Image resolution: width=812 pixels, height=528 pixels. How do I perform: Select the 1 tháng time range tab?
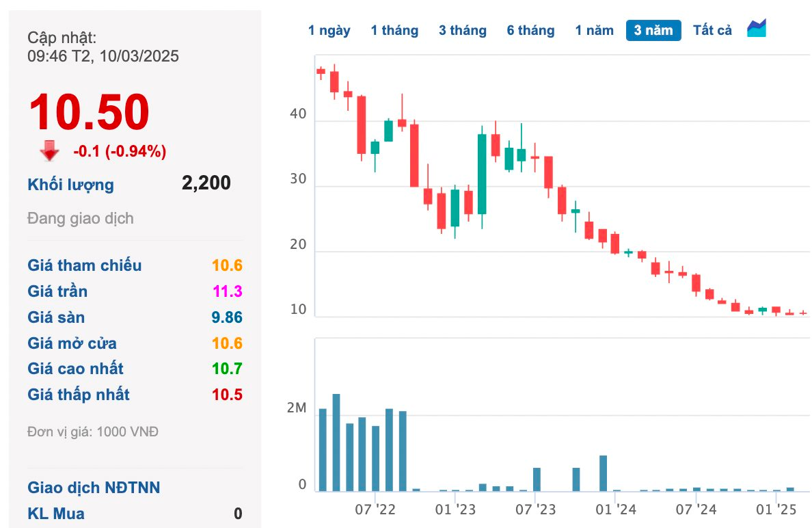394,31
